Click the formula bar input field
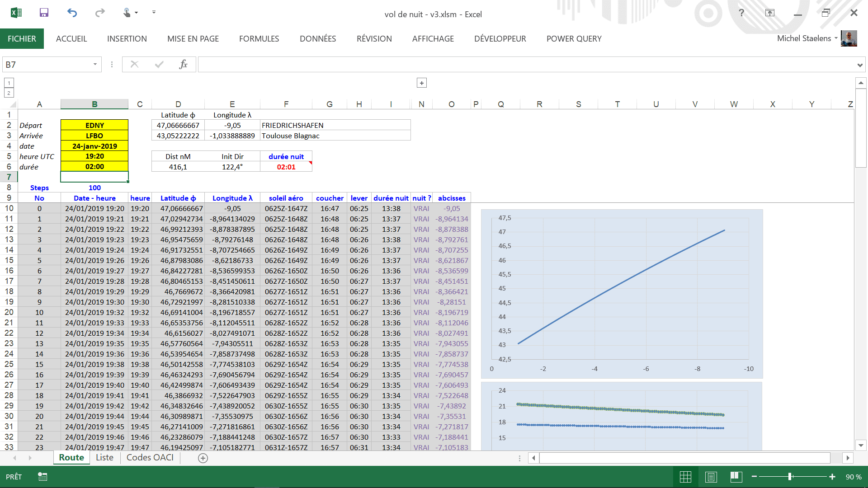Image resolution: width=868 pixels, height=488 pixels. click(524, 65)
